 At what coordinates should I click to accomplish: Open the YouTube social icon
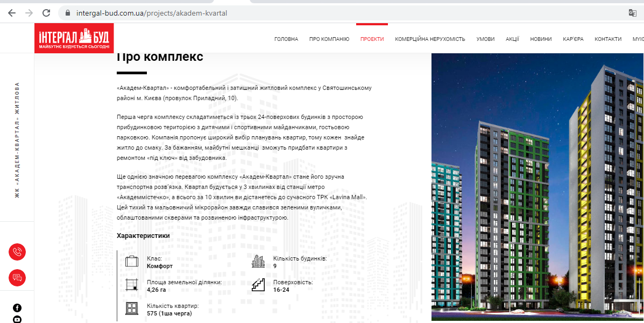17,319
